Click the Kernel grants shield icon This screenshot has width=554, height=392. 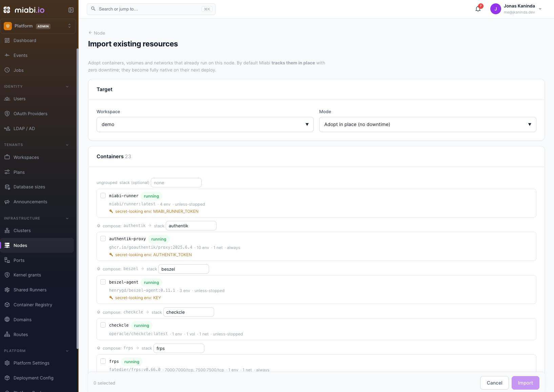[x=7, y=275]
